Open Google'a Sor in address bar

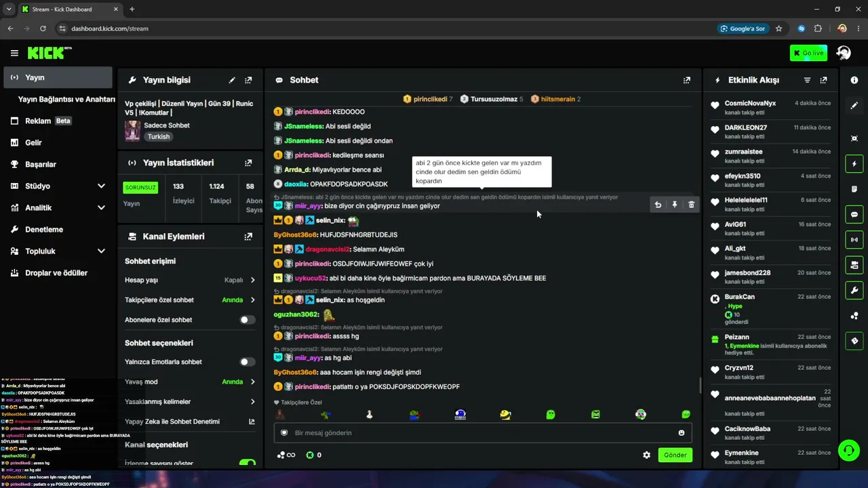pos(743,28)
